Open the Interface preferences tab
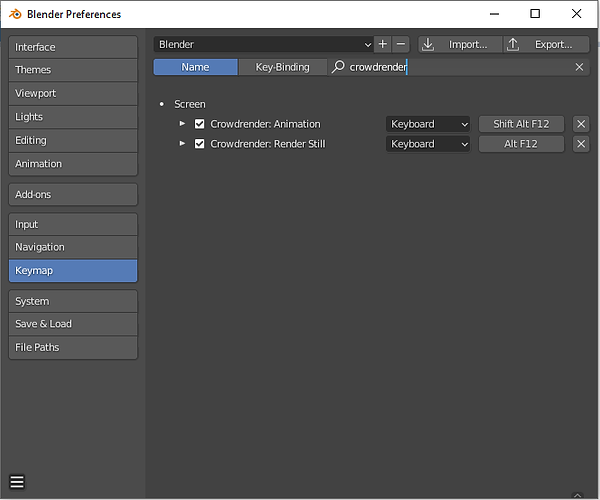The image size is (600, 500). (x=73, y=47)
